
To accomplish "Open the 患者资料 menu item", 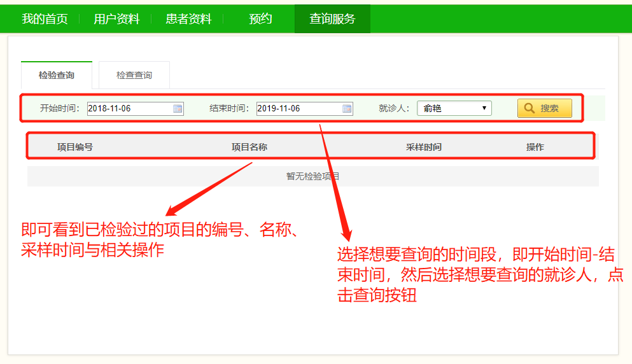I will click(188, 18).
